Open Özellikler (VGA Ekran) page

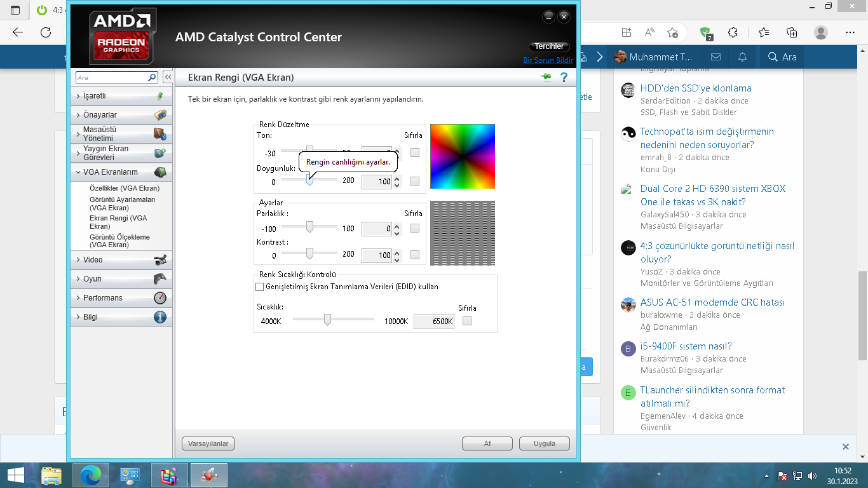pos(125,188)
